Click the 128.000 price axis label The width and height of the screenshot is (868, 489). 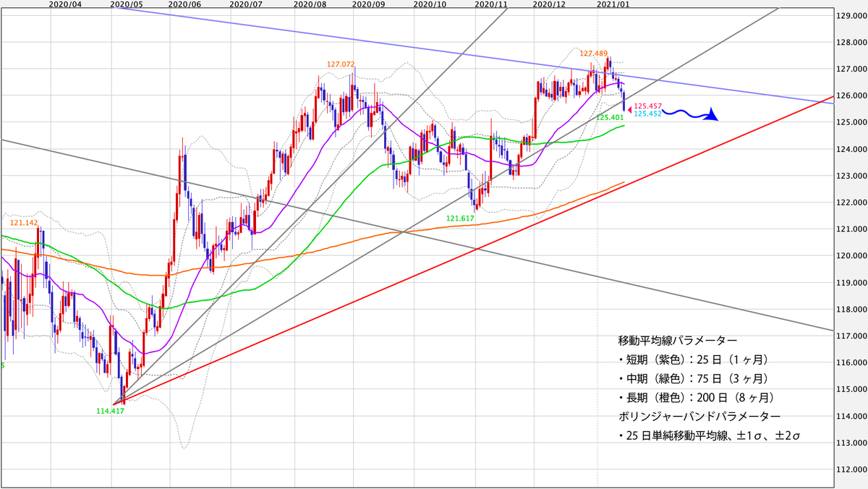click(852, 42)
